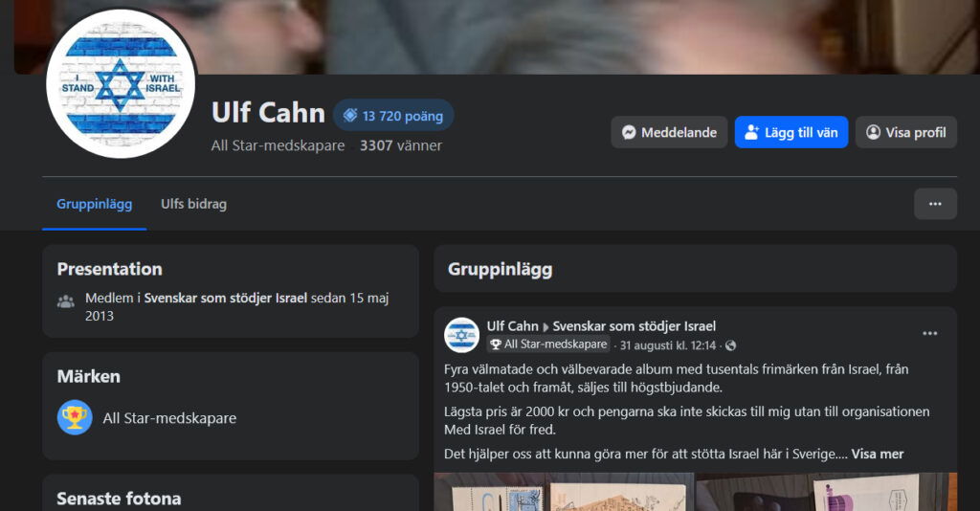980x511 pixels.
Task: Click the All Star trophy badge icon
Action: [75, 417]
